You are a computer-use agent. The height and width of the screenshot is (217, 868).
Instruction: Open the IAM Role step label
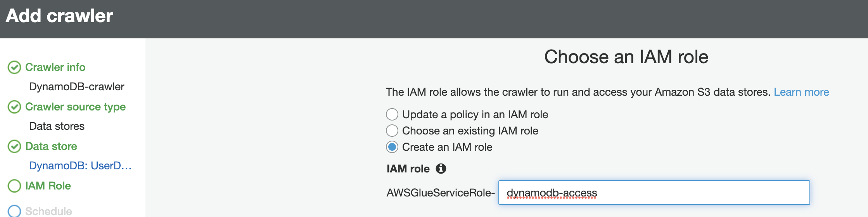point(48,186)
